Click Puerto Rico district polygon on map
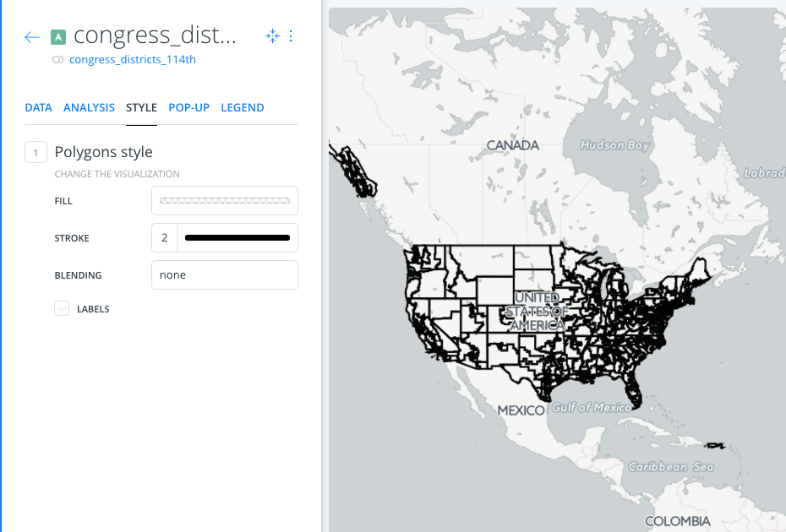The width and height of the screenshot is (786, 532). (x=714, y=445)
